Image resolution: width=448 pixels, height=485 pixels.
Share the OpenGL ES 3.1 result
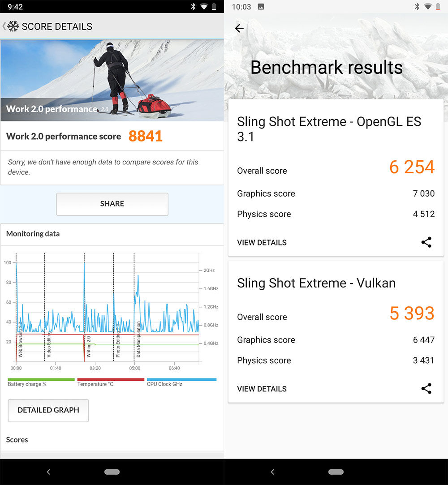[x=426, y=242]
